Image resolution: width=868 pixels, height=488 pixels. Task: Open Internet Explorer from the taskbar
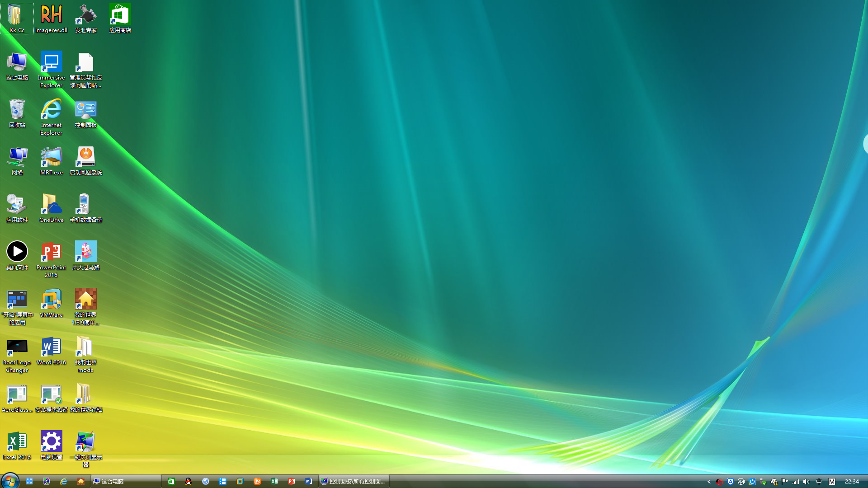coord(64,482)
